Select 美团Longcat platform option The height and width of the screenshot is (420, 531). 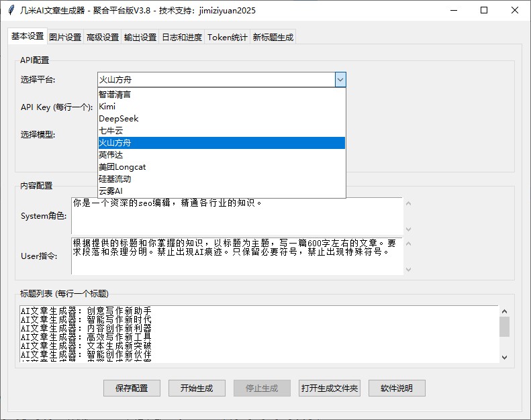222,167
